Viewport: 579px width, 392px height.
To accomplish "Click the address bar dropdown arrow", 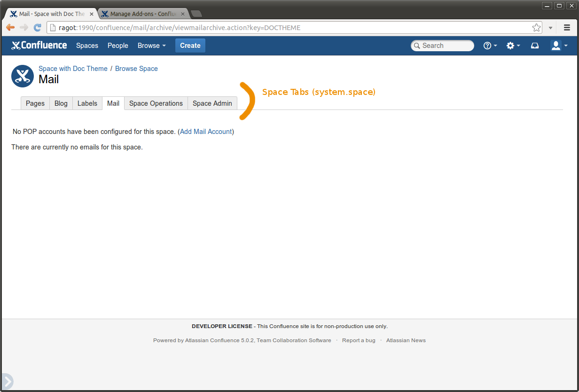I will click(x=550, y=28).
